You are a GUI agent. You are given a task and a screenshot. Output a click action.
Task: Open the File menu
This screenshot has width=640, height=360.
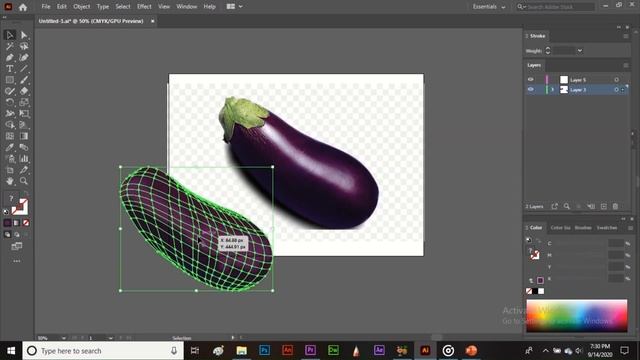tap(46, 7)
